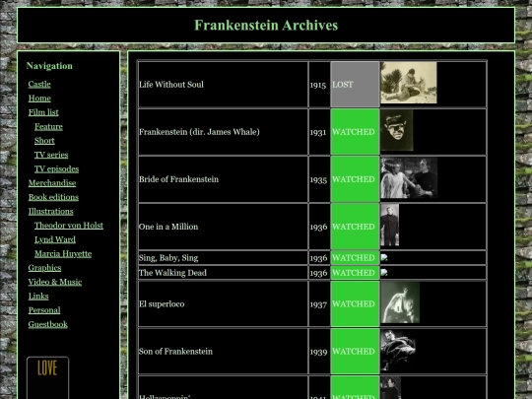Click broken image icon for The Walking Dead
Screen dimensions: 532x399
(384, 273)
